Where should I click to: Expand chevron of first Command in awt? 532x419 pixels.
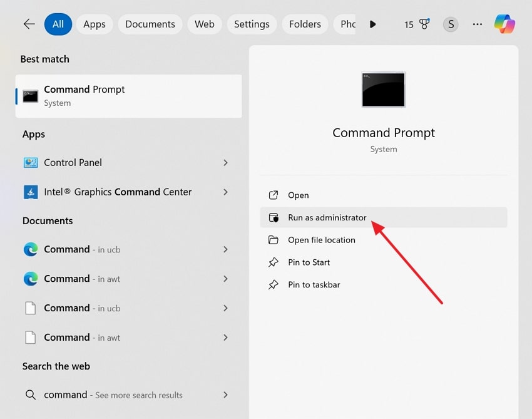225,279
